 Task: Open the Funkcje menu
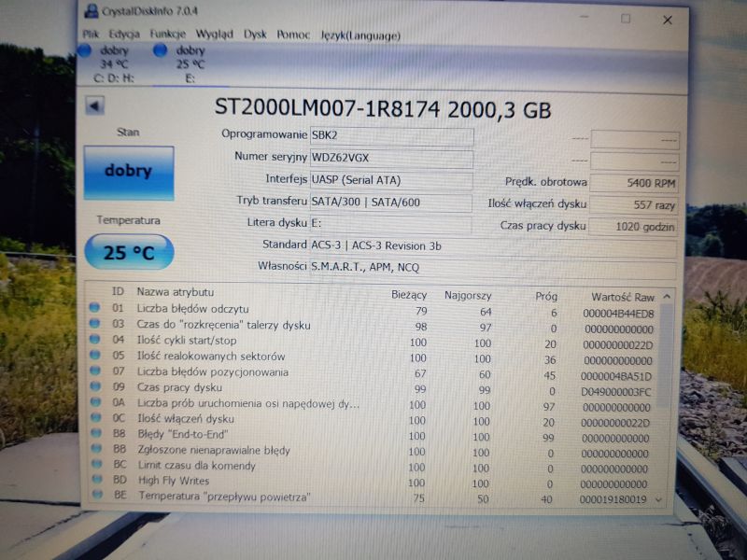(167, 35)
